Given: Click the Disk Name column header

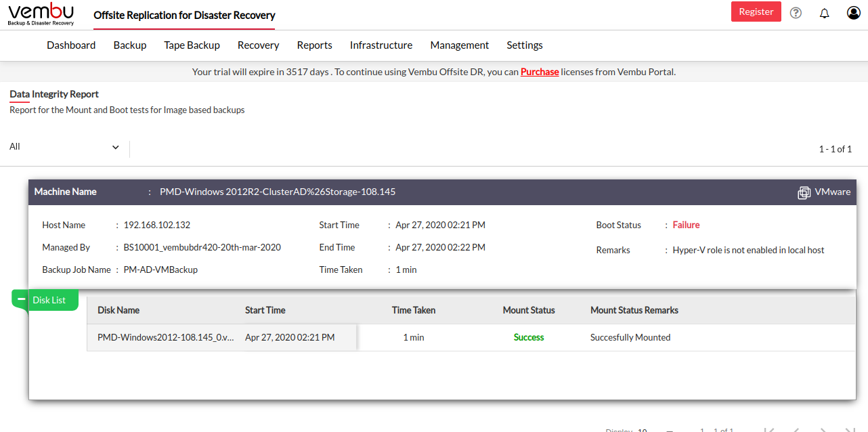Looking at the screenshot, I should click(118, 310).
